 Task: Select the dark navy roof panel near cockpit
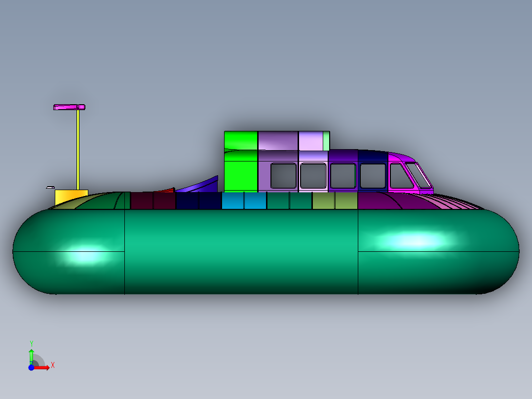[x=373, y=156]
